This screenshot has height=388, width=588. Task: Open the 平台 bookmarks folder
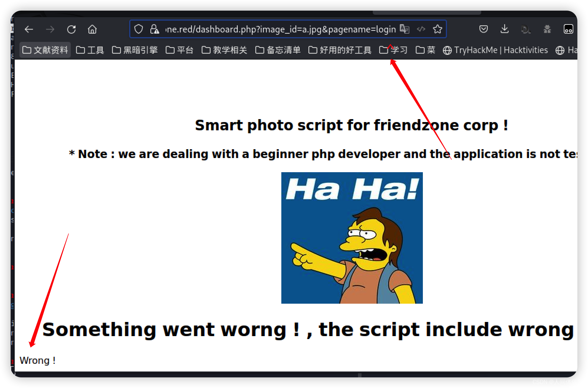click(180, 50)
